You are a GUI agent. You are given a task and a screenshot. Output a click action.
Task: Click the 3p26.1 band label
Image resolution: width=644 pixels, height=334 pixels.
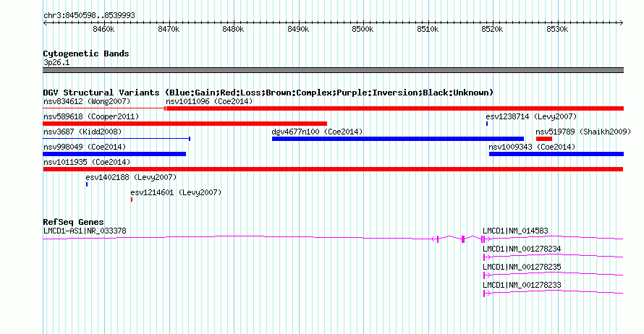coord(56,63)
